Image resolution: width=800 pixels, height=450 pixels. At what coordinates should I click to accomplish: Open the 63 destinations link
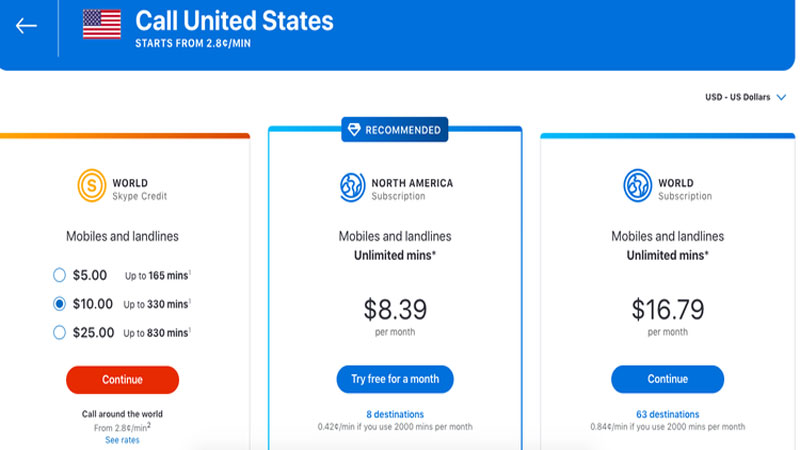point(667,414)
